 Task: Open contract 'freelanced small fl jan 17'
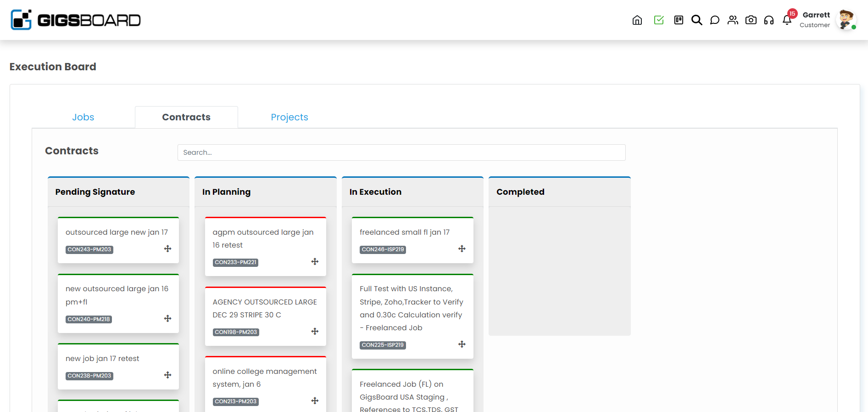click(x=405, y=232)
